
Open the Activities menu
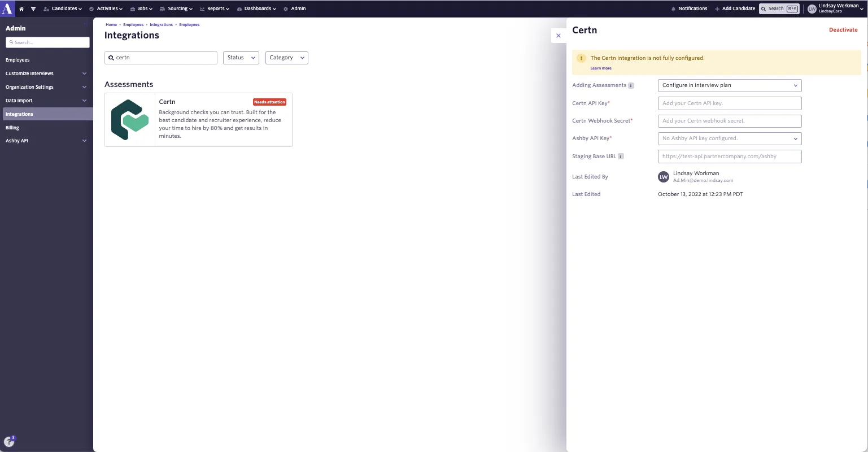click(x=106, y=9)
